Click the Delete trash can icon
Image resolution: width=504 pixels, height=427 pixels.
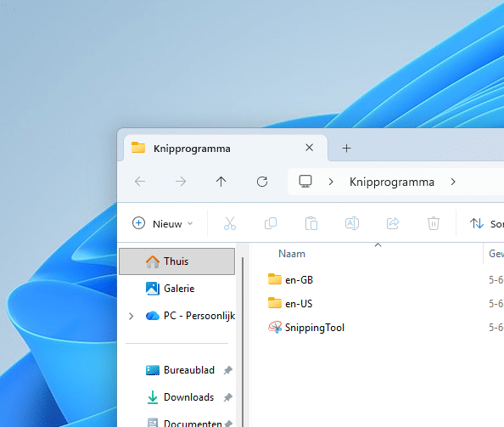[434, 223]
